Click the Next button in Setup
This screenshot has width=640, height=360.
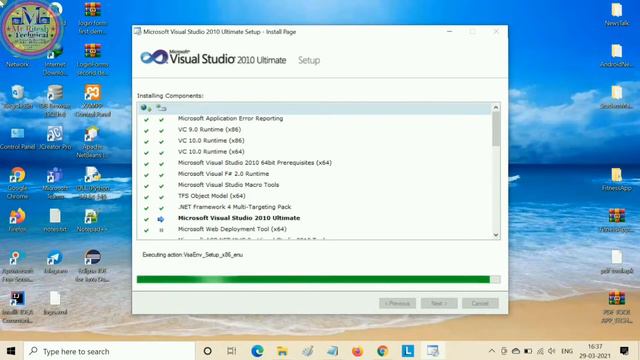[x=439, y=303]
